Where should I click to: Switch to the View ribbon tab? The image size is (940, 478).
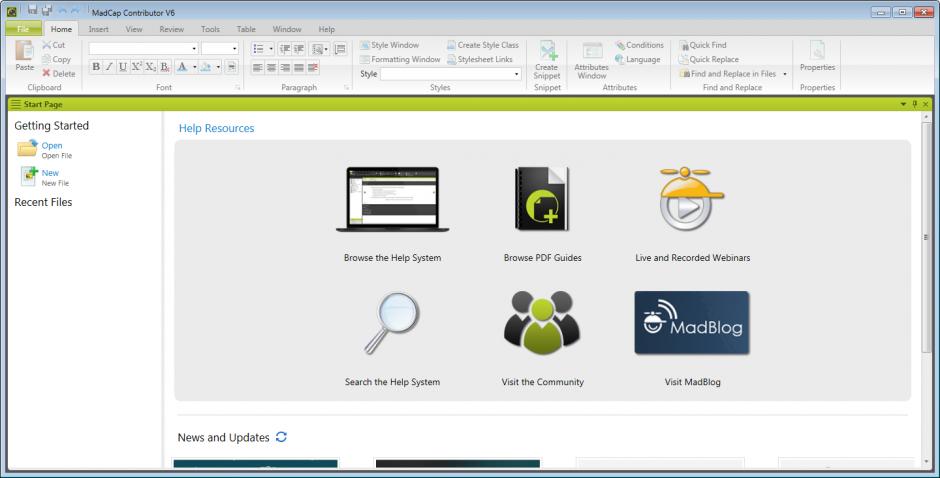[x=134, y=29]
